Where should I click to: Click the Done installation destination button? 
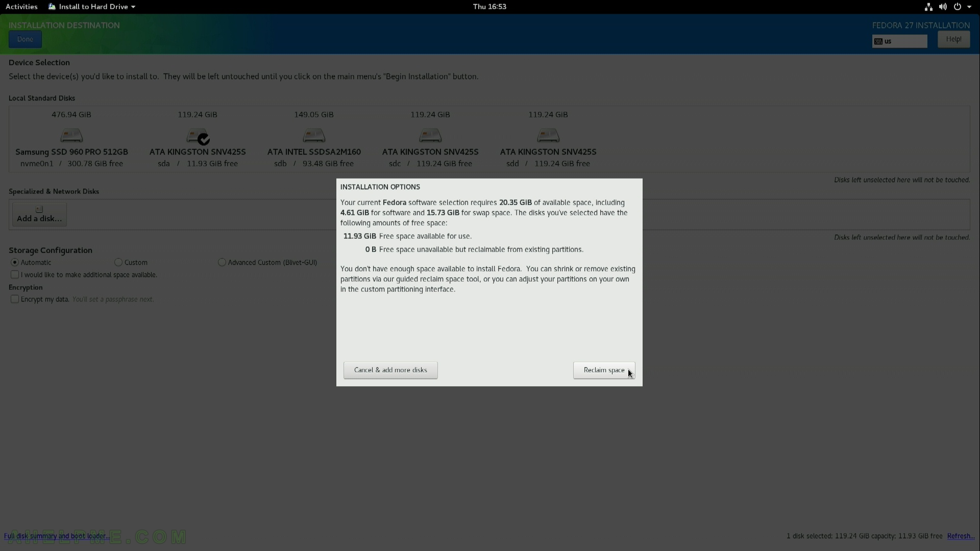(x=25, y=38)
